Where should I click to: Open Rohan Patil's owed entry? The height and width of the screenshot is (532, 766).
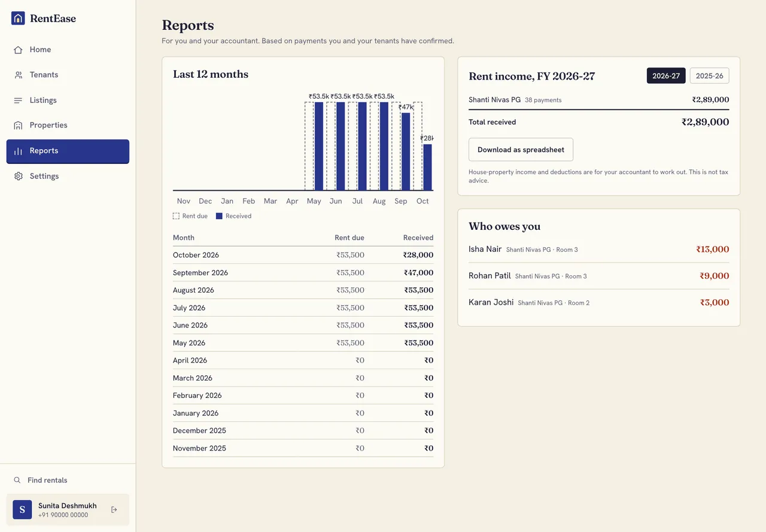coord(598,276)
